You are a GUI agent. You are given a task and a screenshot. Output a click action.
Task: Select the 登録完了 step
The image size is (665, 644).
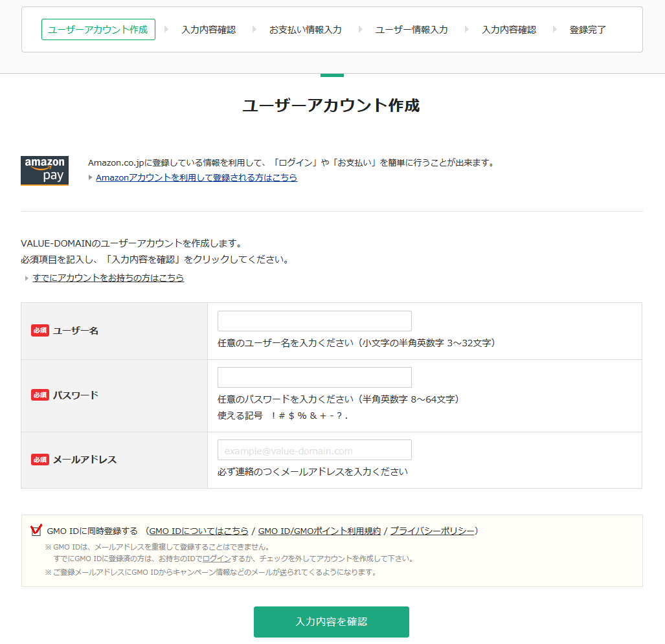pyautogui.click(x=587, y=30)
